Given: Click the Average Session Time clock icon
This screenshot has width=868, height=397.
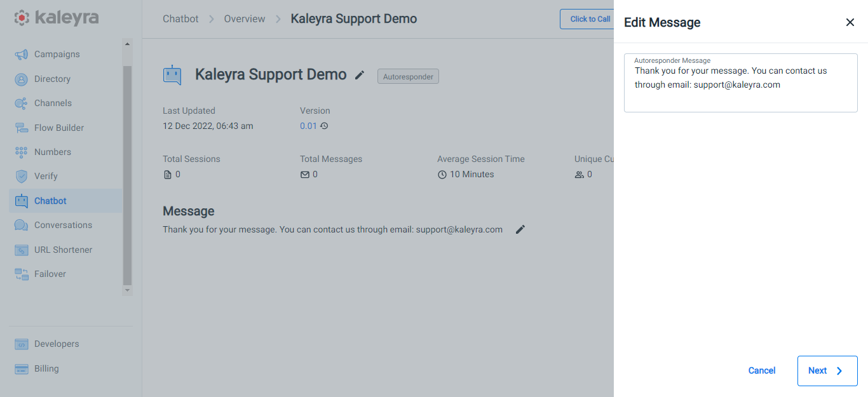Looking at the screenshot, I should (442, 175).
